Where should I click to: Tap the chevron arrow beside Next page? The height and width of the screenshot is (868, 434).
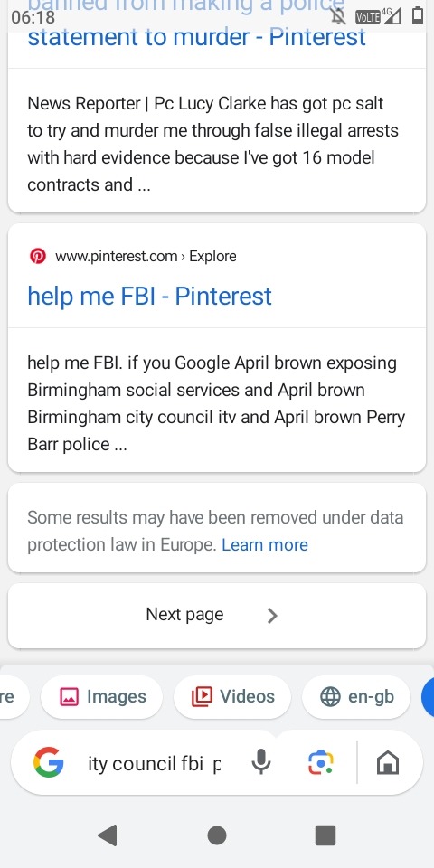[x=272, y=615]
